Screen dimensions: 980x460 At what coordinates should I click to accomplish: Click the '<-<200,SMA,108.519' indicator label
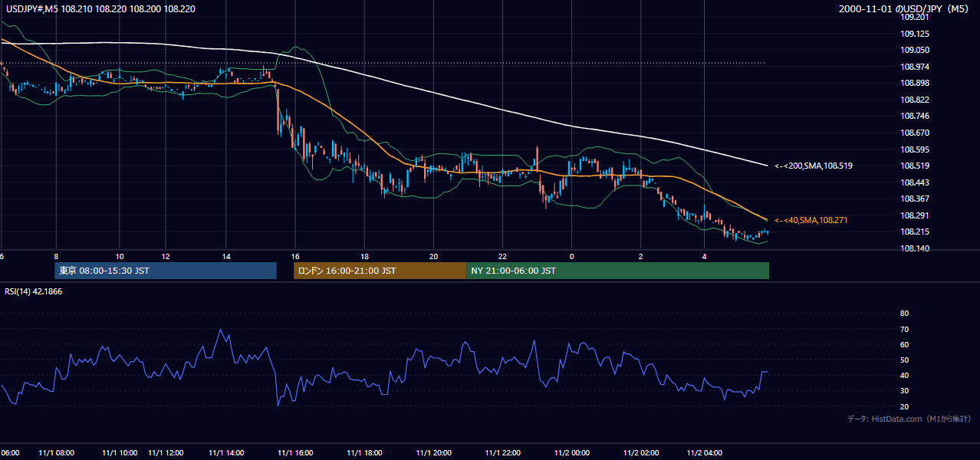pos(813,166)
